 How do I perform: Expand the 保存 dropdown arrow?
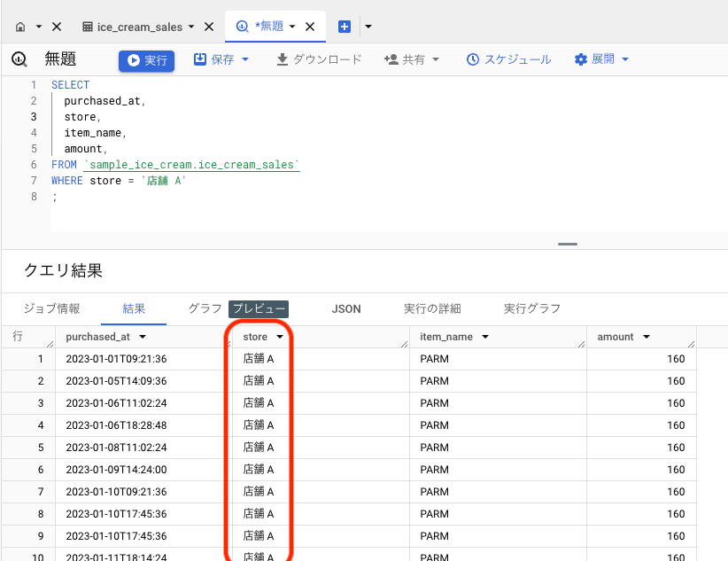245,59
